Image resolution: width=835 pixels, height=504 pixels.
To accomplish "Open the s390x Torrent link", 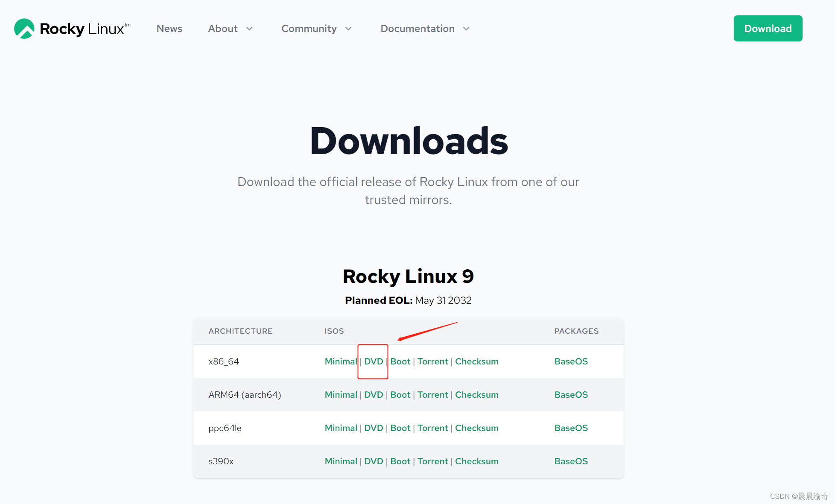I will (x=433, y=461).
